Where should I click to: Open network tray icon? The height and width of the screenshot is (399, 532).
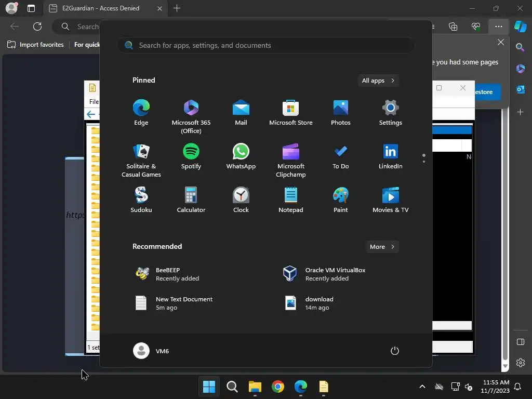455,387
